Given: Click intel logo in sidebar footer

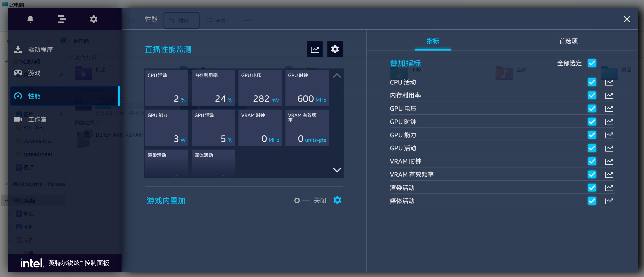Looking at the screenshot, I should click(x=32, y=263).
